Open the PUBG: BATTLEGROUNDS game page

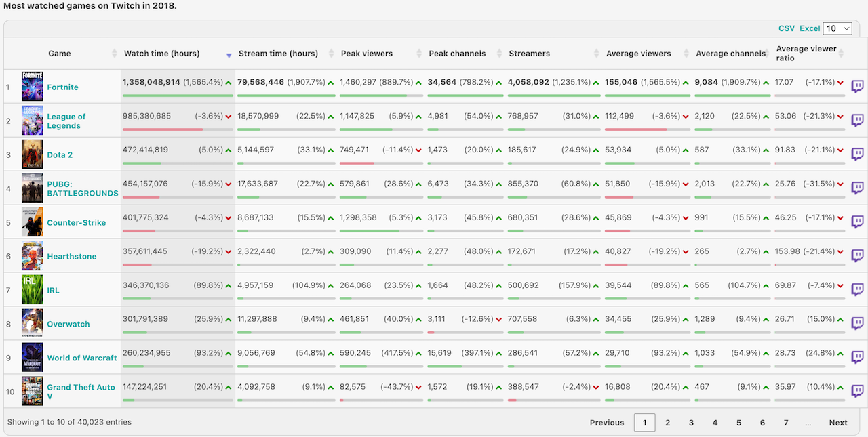pos(82,188)
